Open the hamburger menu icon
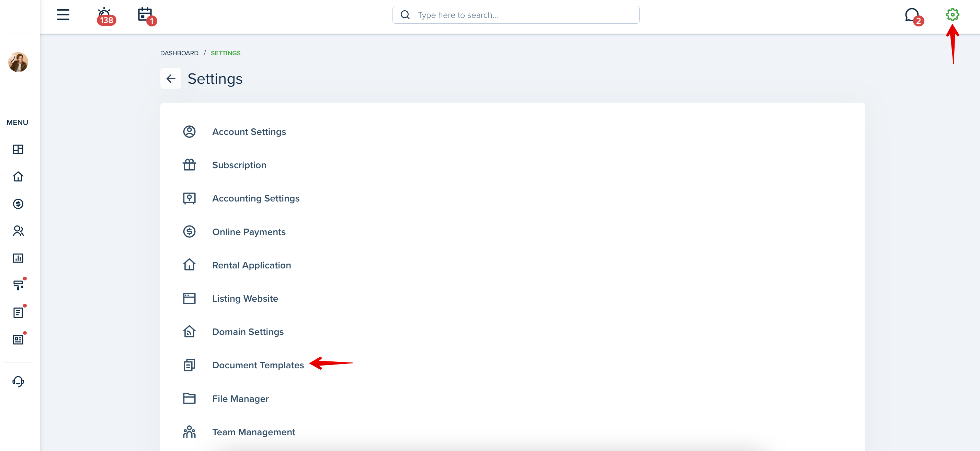 point(63,15)
